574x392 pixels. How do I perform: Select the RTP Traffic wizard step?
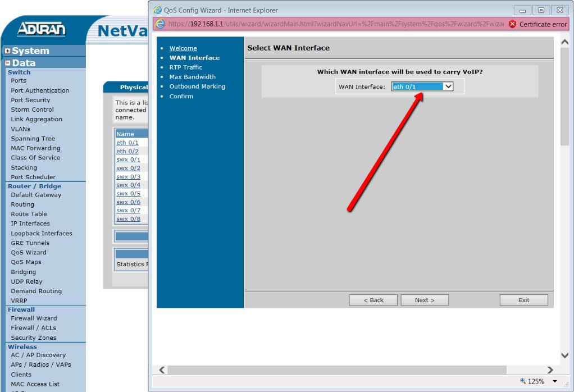tap(185, 67)
